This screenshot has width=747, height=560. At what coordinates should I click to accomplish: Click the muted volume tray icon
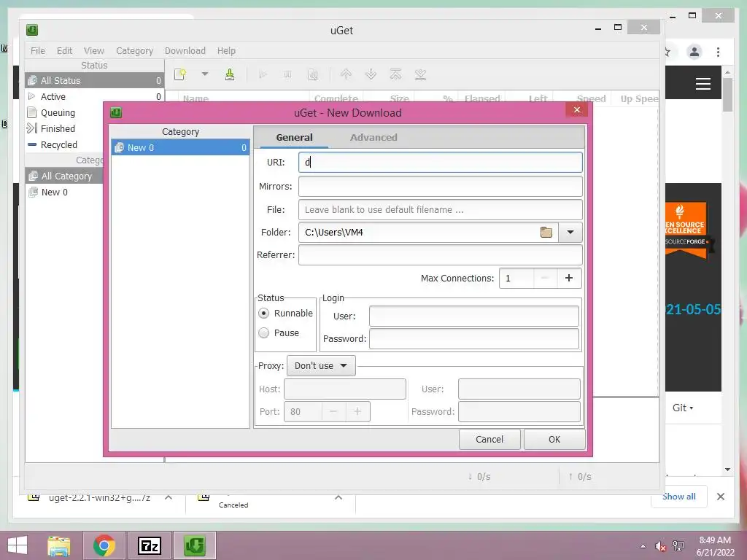[x=660, y=546]
